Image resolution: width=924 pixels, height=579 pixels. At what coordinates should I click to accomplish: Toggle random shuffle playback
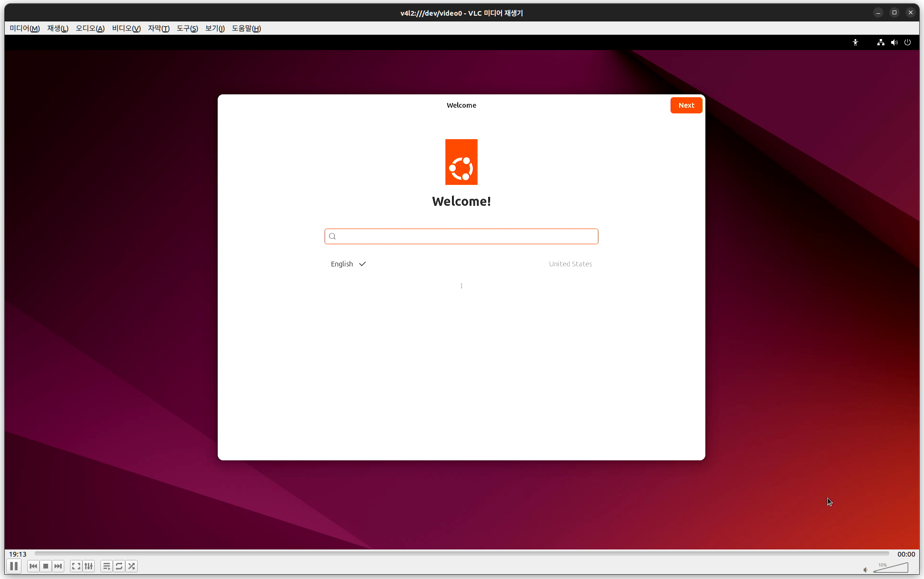(131, 566)
